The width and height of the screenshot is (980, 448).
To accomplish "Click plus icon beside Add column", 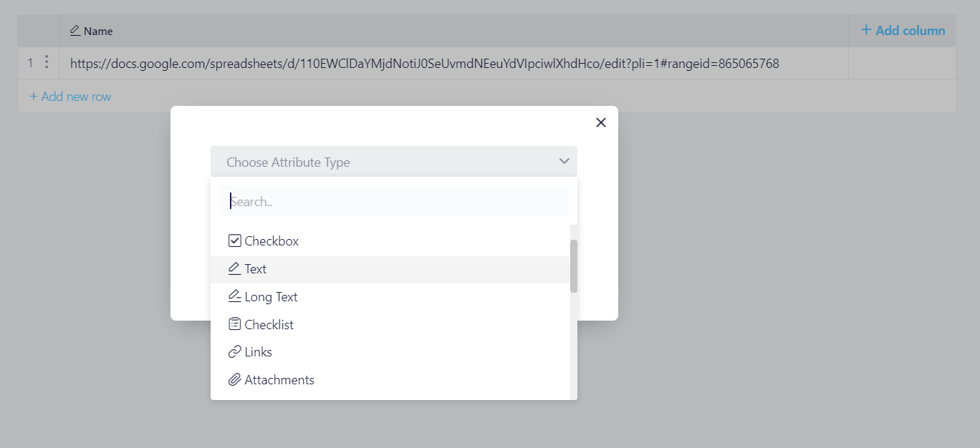I will [x=866, y=30].
